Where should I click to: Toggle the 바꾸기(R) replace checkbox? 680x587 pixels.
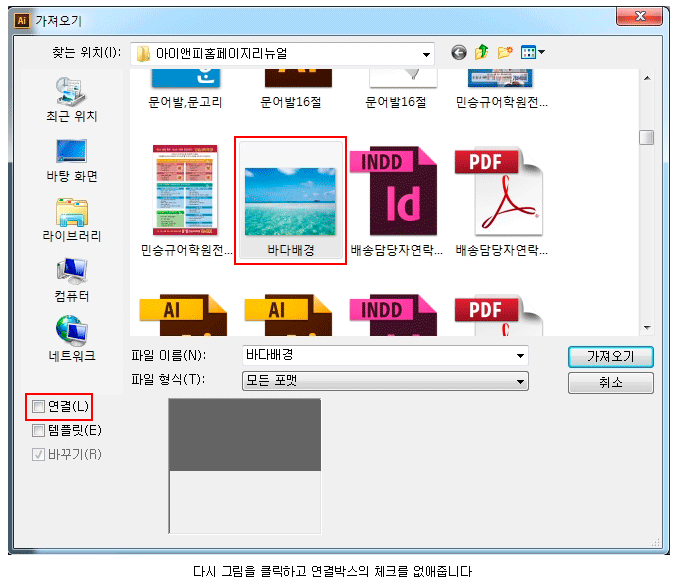[x=39, y=455]
